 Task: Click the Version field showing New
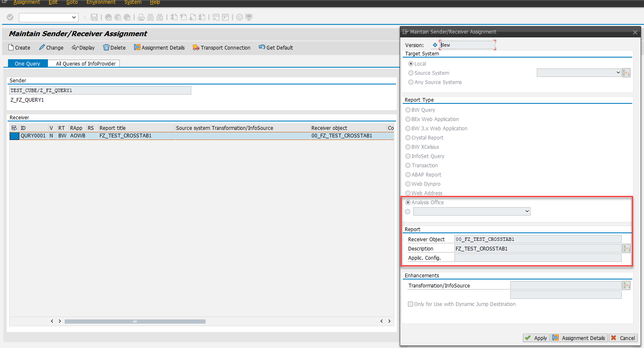click(x=467, y=45)
